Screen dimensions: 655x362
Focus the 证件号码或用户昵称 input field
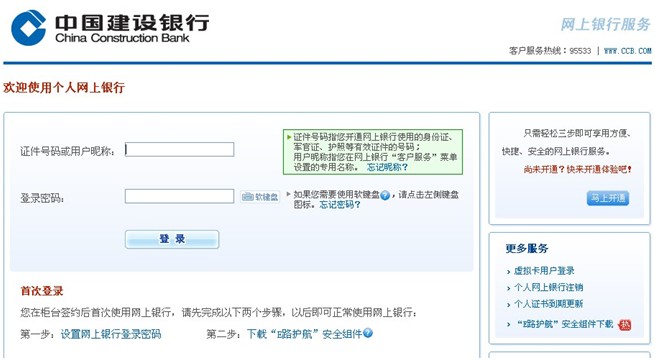click(179, 149)
